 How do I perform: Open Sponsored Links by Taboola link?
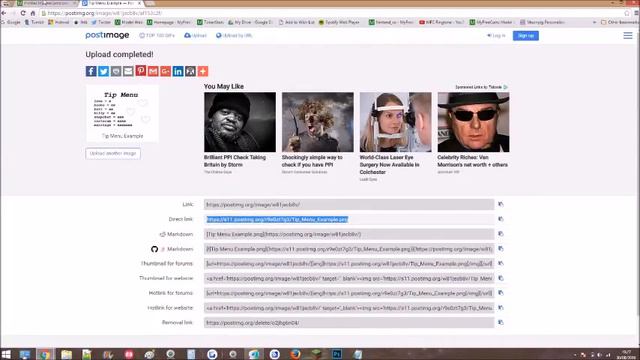point(482,87)
